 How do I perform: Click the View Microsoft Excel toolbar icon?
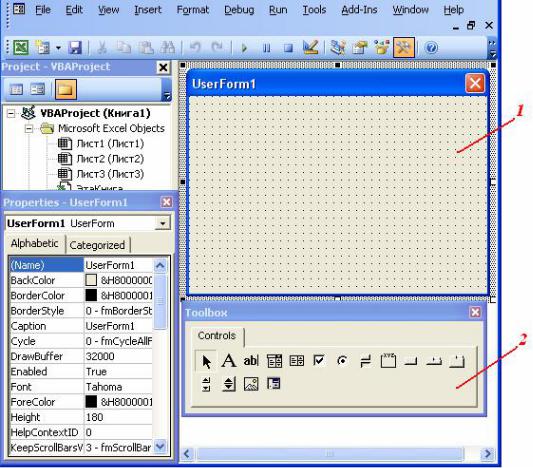[21, 47]
